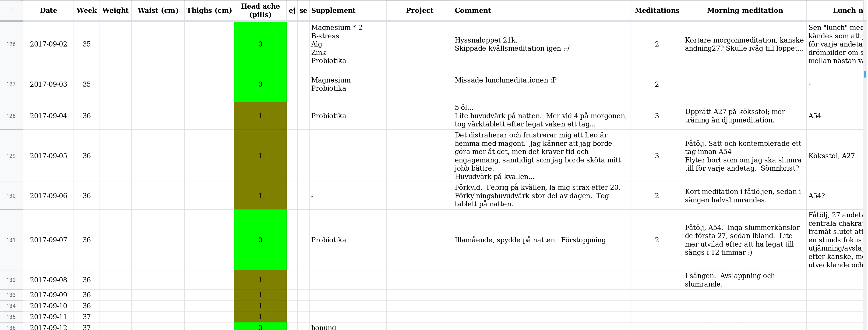The image size is (868, 330).
Task: Select row number 132
Action: click(11, 280)
